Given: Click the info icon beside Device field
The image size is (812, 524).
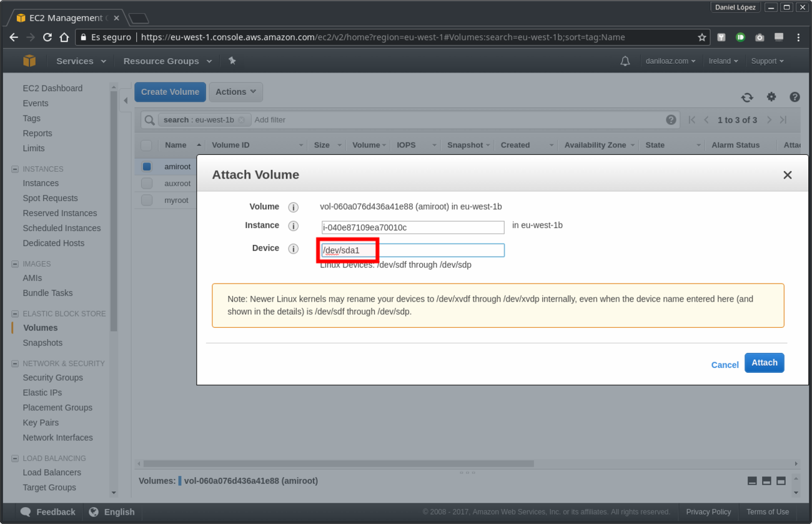Looking at the screenshot, I should [x=293, y=249].
